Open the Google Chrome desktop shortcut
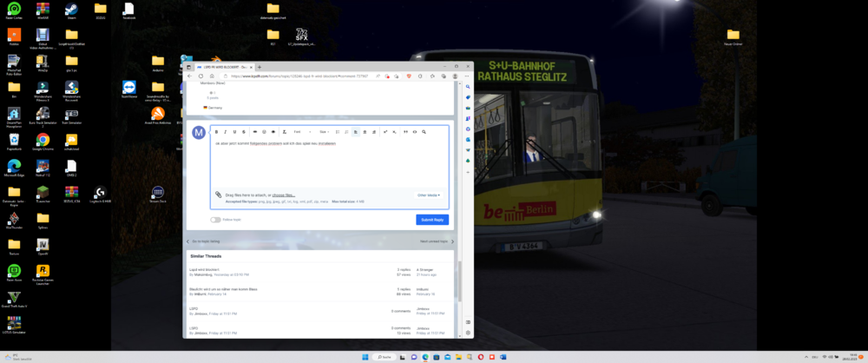868x363 pixels. click(43, 142)
